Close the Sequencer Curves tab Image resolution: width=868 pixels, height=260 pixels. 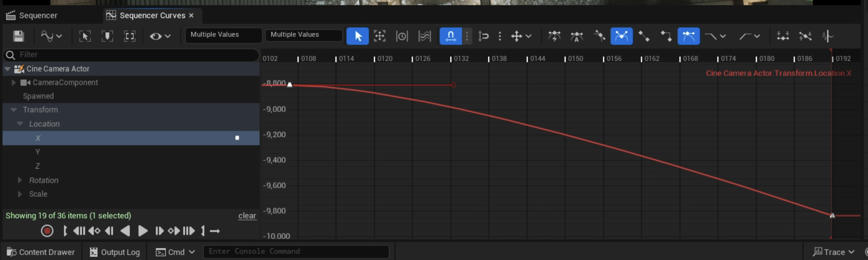click(191, 15)
